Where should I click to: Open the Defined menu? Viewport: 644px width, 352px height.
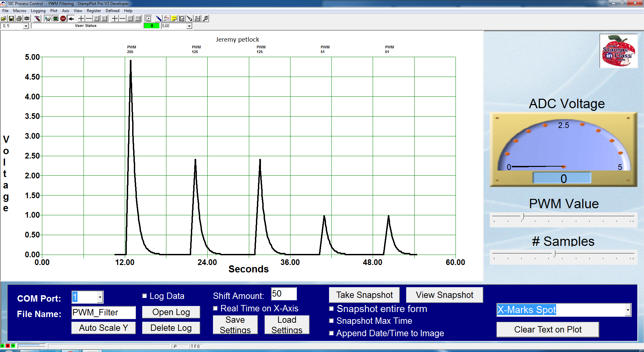pos(112,11)
